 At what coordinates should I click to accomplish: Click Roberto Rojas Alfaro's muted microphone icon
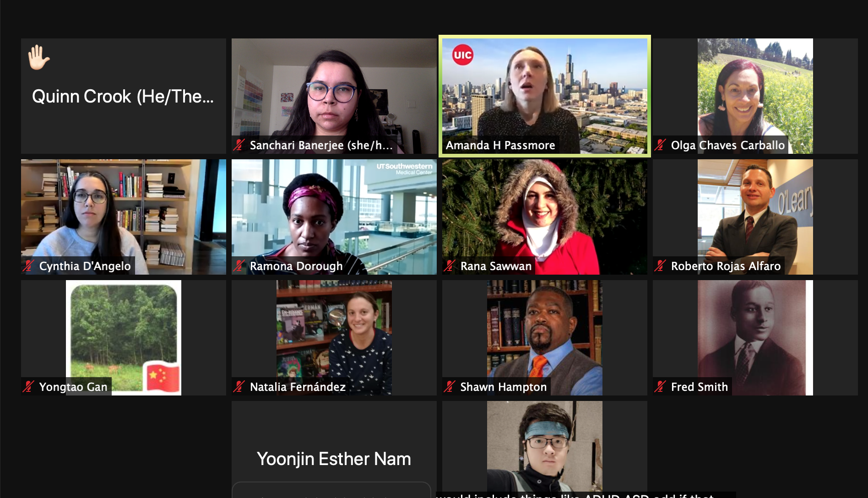pyautogui.click(x=660, y=266)
